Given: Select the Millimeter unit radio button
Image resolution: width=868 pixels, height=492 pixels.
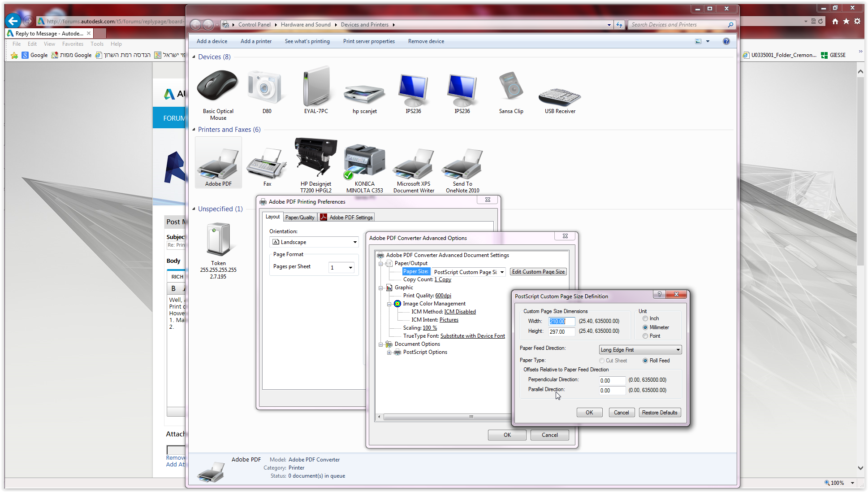Looking at the screenshot, I should 645,327.
